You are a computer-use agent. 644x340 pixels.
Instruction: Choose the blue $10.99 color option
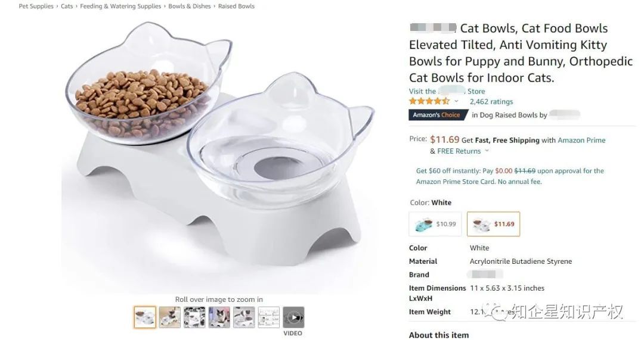coord(435,224)
